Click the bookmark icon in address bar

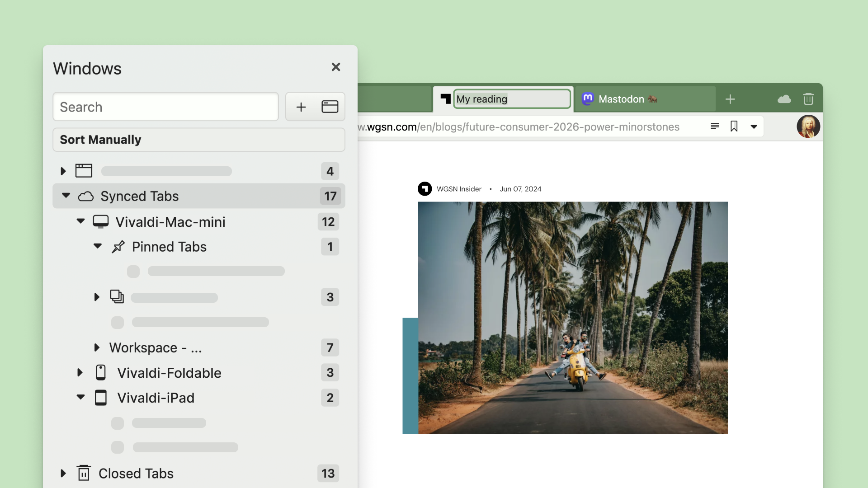point(735,126)
